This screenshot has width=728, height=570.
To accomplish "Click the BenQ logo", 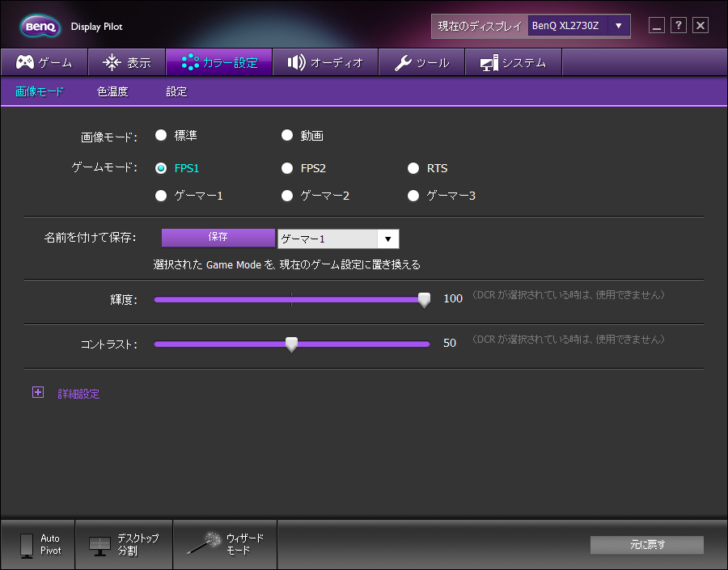I will [40, 27].
